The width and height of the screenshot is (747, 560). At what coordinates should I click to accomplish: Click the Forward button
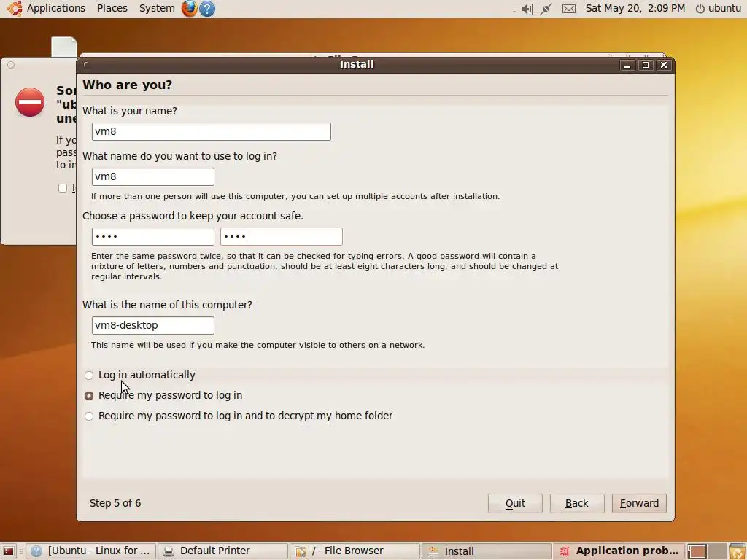[x=639, y=503]
